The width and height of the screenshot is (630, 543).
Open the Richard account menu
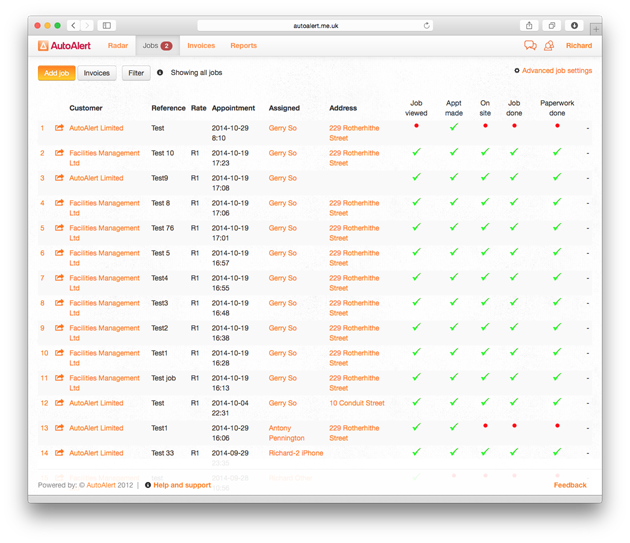[x=579, y=45]
